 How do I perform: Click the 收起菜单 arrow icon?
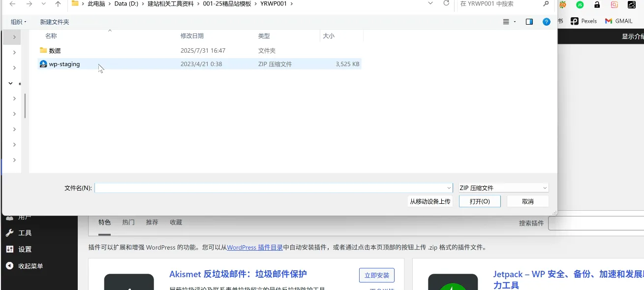click(x=10, y=266)
